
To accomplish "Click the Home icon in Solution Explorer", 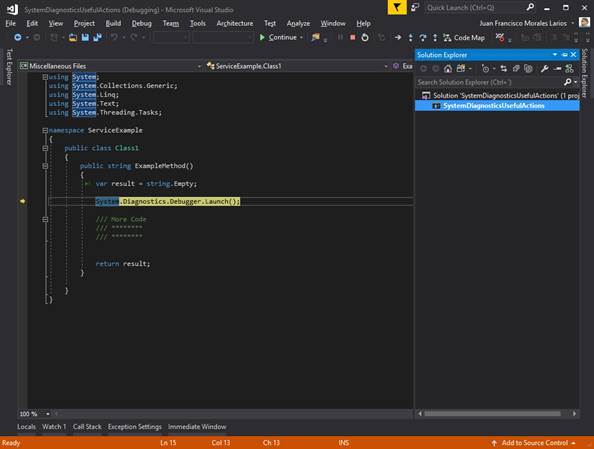I will click(448, 69).
